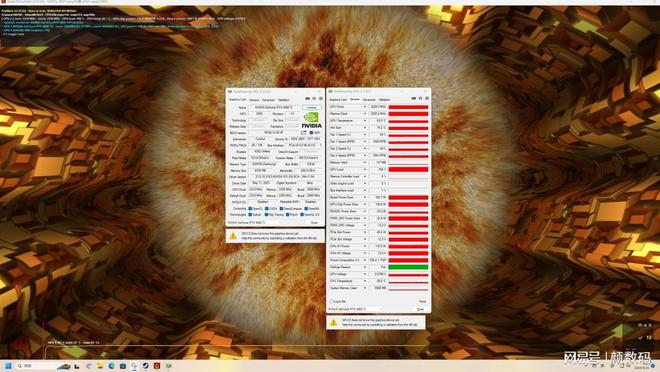Click warning icon in notification under Sensors window

tap(333, 323)
